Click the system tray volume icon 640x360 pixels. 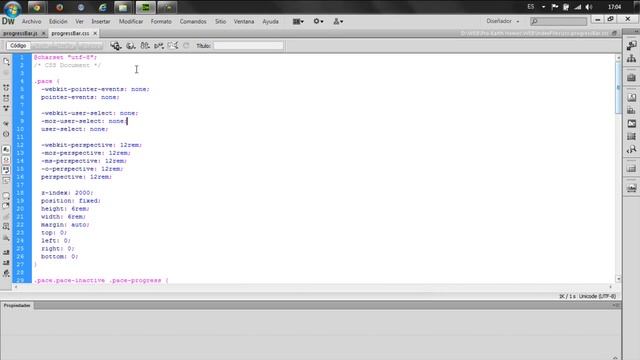(x=589, y=7)
